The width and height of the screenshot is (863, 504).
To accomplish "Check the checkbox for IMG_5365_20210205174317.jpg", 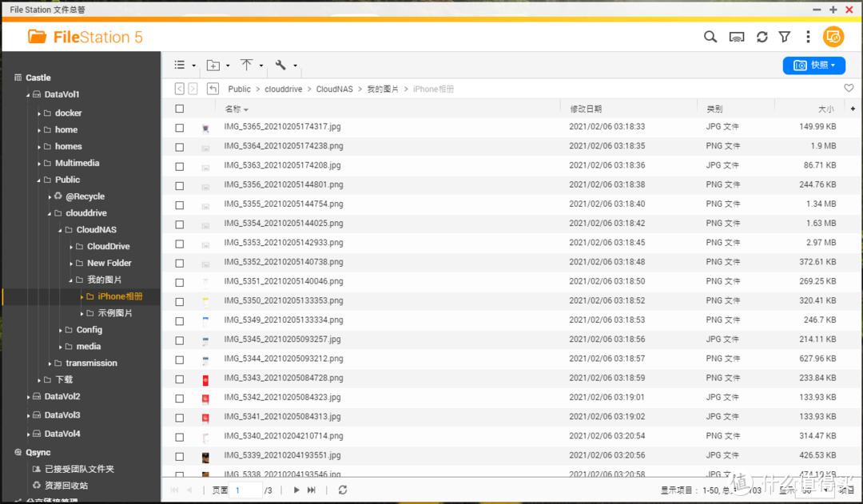I will click(179, 126).
